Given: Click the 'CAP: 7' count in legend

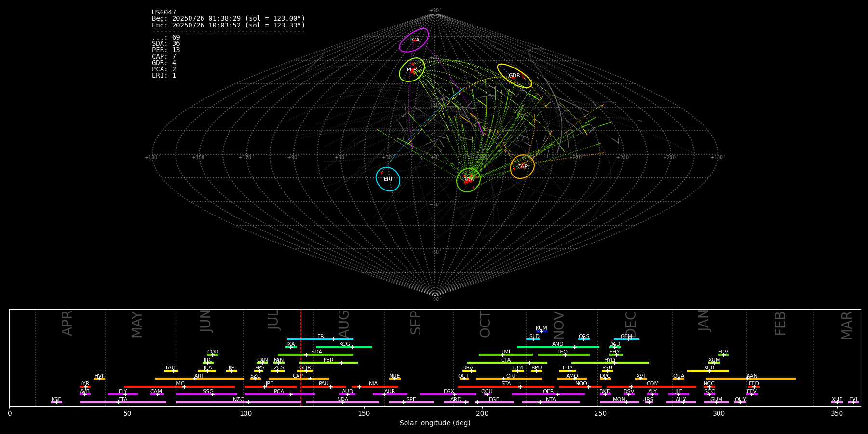Looking at the screenshot, I should click(x=164, y=57).
